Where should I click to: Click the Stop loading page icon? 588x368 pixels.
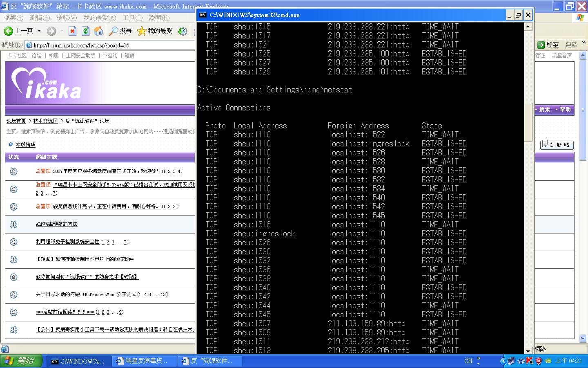72,31
